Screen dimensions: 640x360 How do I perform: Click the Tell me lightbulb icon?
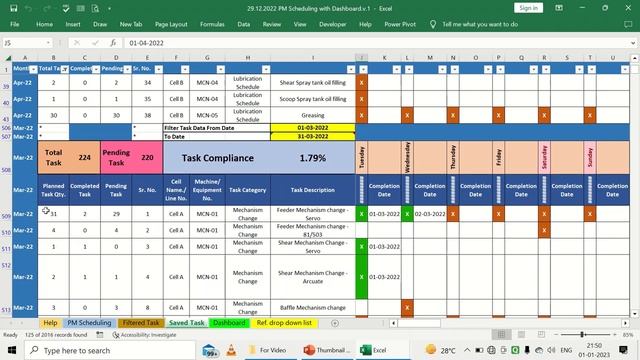(433, 24)
